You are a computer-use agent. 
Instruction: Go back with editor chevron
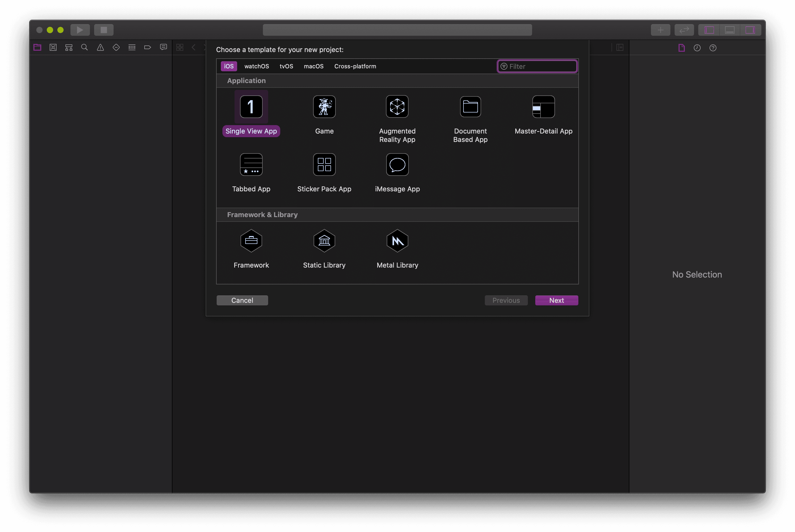tap(193, 48)
